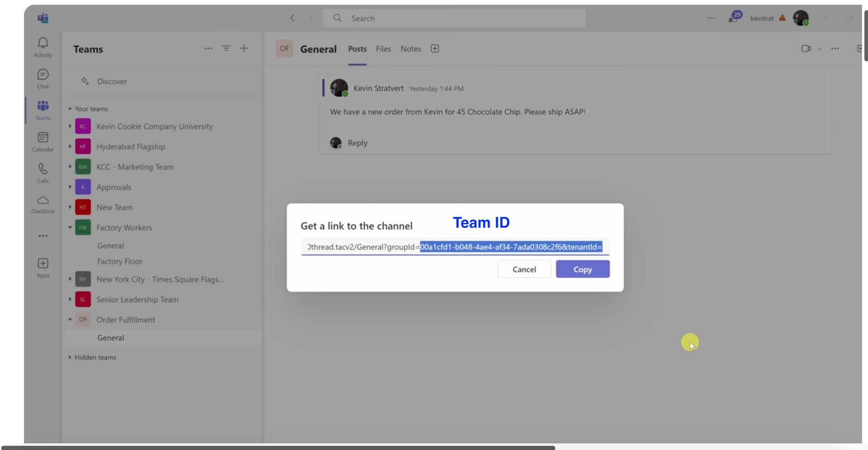Click the Kevin Stratvert sender name
The image size is (868, 450).
coord(378,88)
